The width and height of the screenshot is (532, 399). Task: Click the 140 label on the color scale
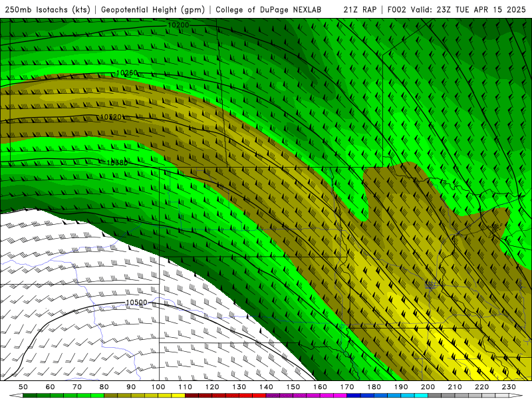[x=267, y=387]
